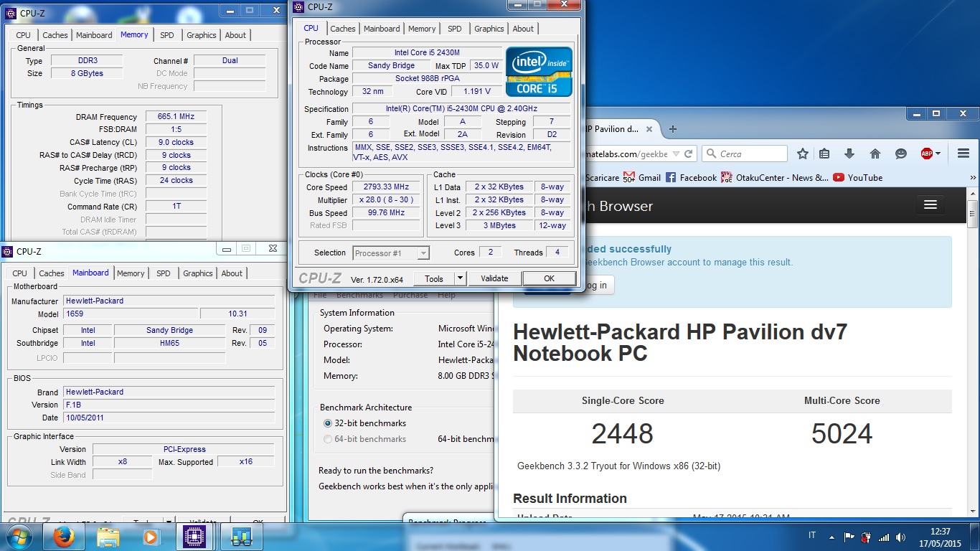Expand the Adblock Plus dropdown arrow
This screenshot has width=980, height=551.
click(939, 154)
